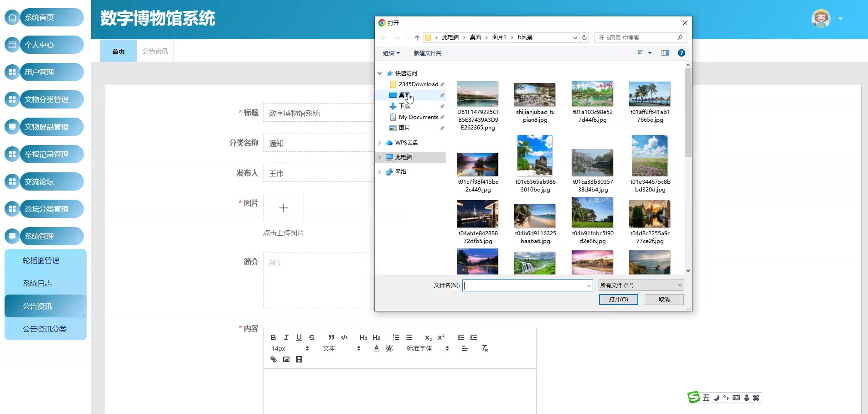Image resolution: width=868 pixels, height=414 pixels.
Task: Click 取消 to cancel file dialog
Action: (x=664, y=300)
